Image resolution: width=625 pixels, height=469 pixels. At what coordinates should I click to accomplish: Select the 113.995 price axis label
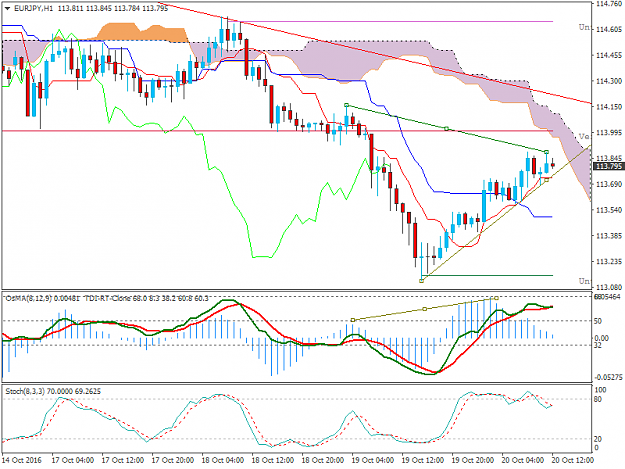[609, 132]
